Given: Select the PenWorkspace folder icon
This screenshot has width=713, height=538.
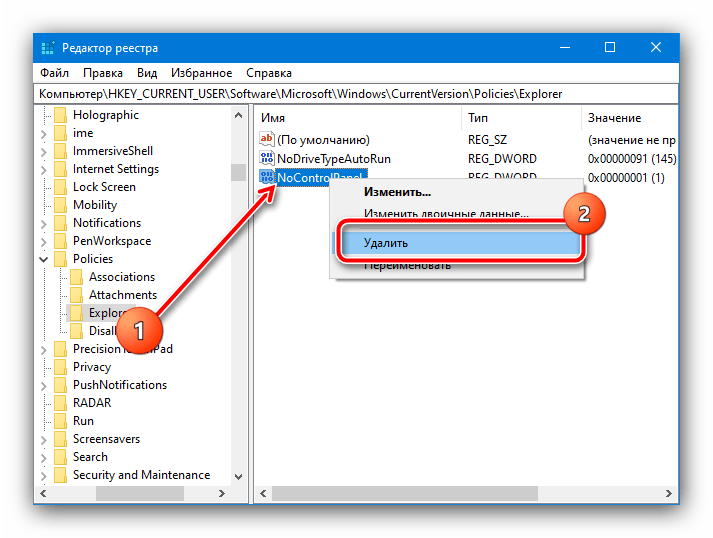Looking at the screenshot, I should [x=60, y=241].
